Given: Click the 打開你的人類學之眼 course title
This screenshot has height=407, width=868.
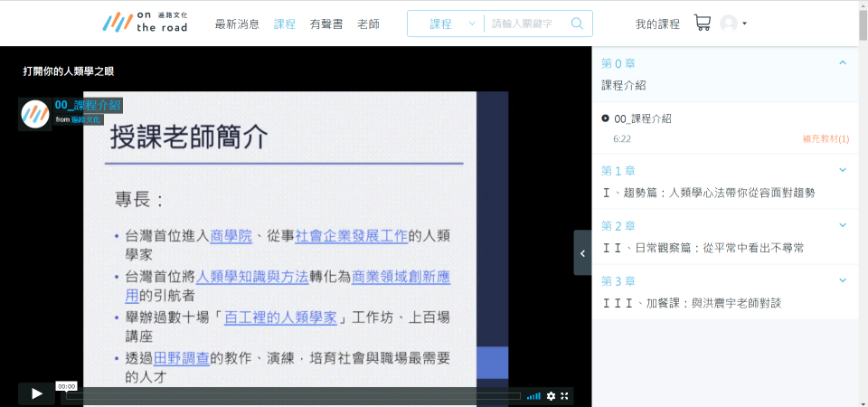Looking at the screenshot, I should (69, 71).
